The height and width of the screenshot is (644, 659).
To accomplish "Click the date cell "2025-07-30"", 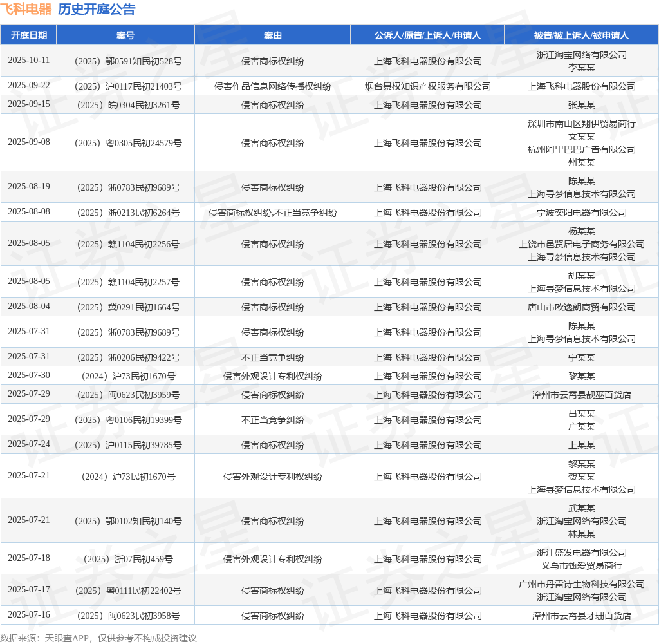I will coord(28,375).
